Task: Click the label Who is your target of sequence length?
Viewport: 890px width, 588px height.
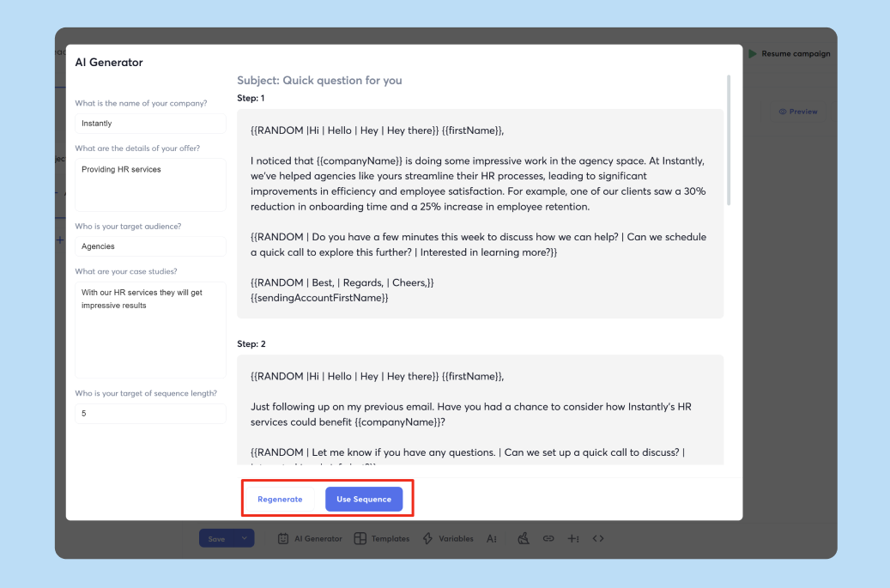Action: 146,393
